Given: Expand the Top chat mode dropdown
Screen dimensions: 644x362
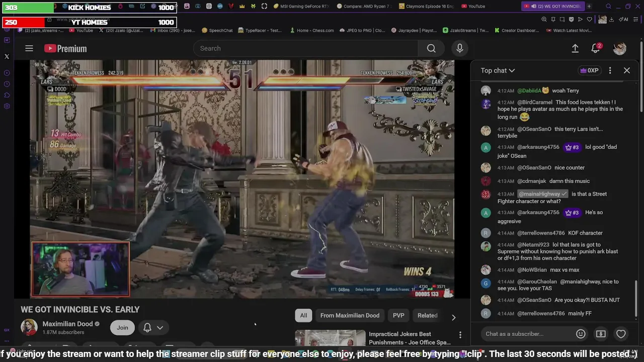Looking at the screenshot, I should tap(498, 70).
